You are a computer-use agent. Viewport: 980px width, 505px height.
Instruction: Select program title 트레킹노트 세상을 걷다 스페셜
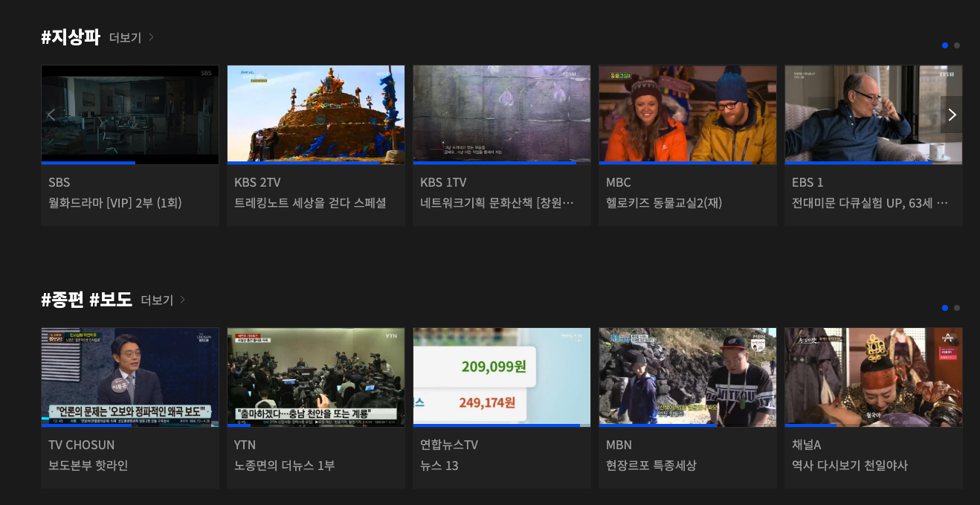pyautogui.click(x=310, y=203)
